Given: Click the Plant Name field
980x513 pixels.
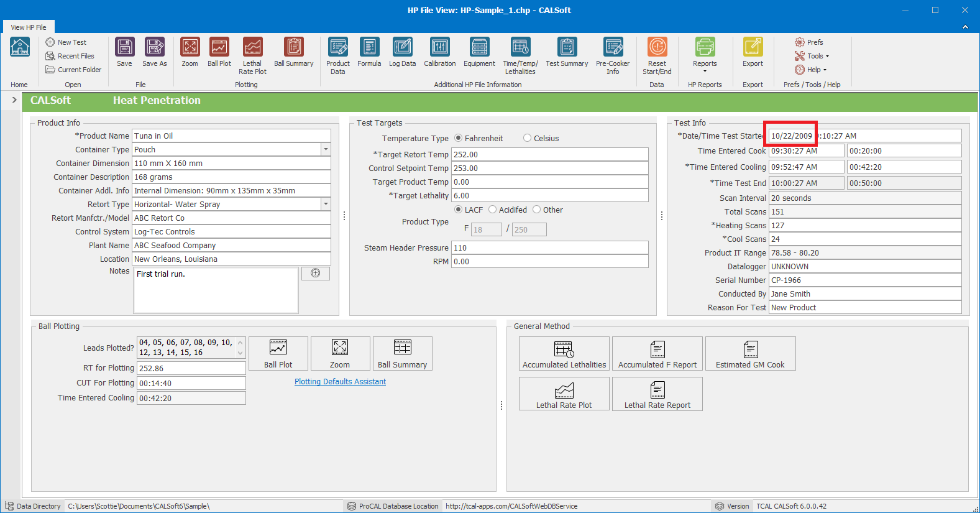Looking at the screenshot, I should (232, 245).
